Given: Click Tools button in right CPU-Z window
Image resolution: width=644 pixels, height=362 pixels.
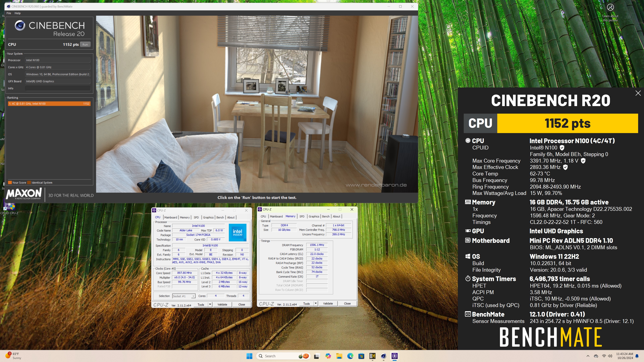Looking at the screenshot, I should point(306,304).
